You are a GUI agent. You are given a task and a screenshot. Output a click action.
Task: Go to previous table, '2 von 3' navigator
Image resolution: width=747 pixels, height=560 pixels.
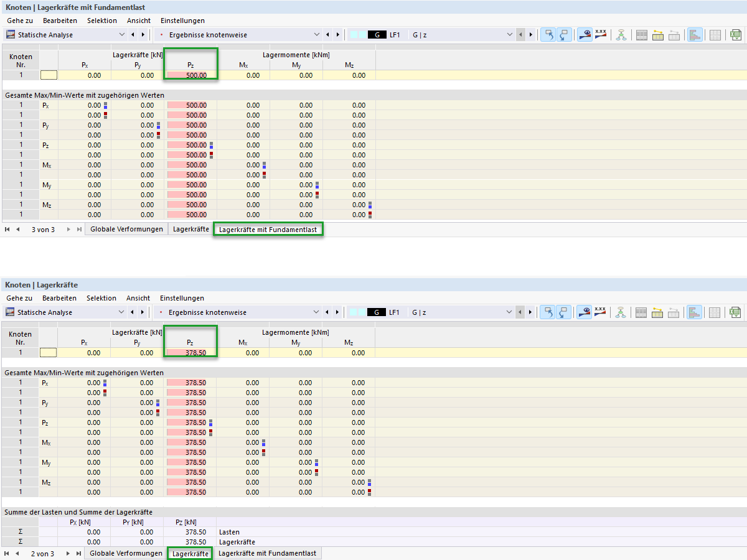(17, 553)
